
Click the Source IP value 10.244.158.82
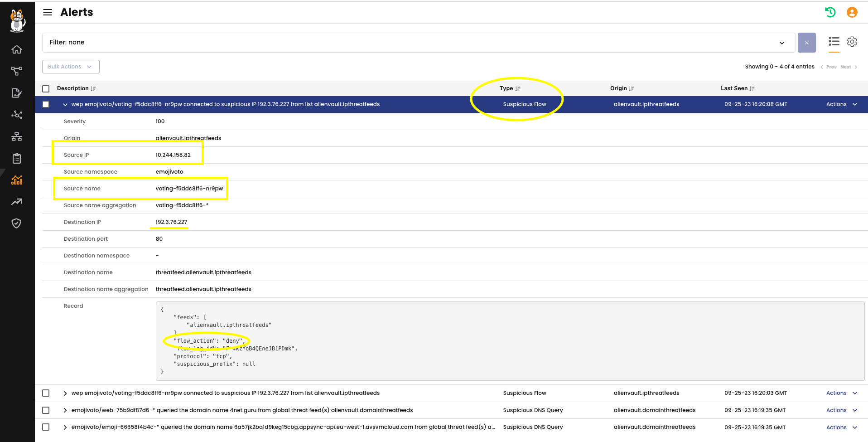(x=173, y=155)
